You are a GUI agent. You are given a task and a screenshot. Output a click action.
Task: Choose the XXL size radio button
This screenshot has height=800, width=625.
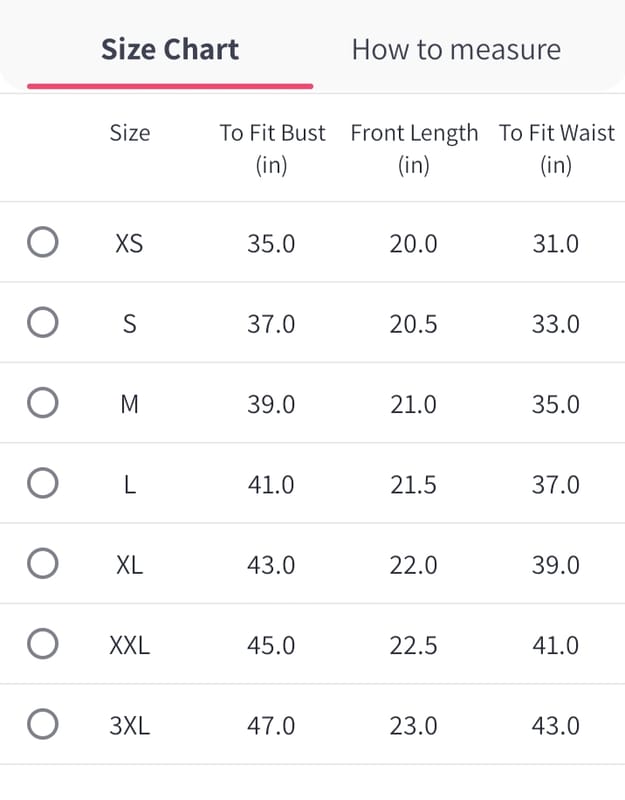(x=42, y=645)
